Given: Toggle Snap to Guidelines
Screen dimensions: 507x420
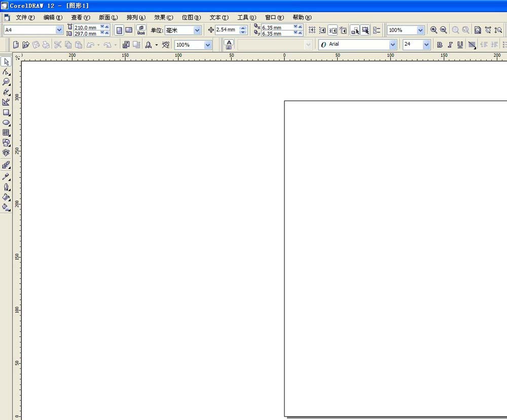Looking at the screenshot, I should (322, 30).
